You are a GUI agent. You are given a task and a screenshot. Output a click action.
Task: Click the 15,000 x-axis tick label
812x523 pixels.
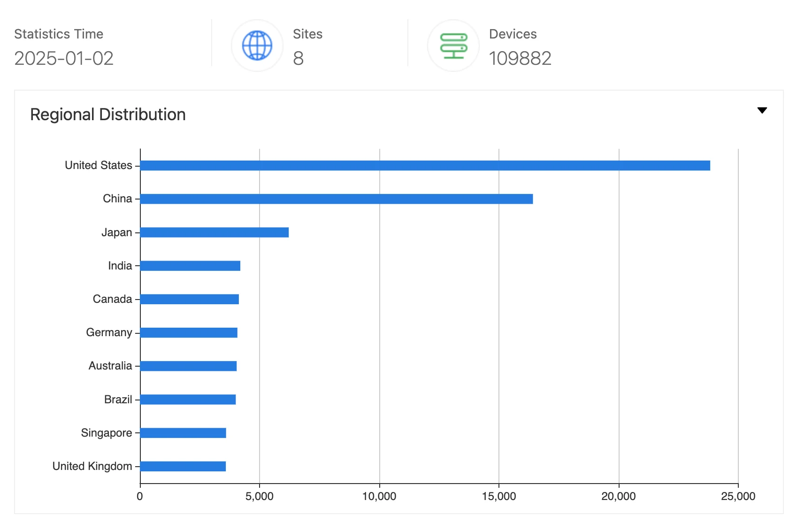499,496
